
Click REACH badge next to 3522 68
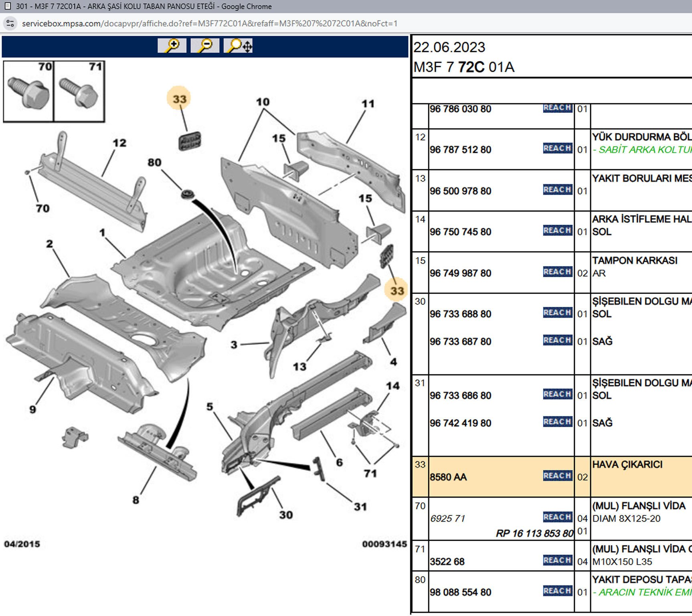[557, 560]
